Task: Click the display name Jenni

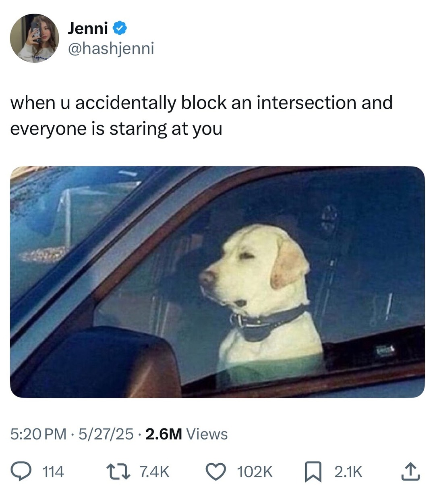Action: 87,28
